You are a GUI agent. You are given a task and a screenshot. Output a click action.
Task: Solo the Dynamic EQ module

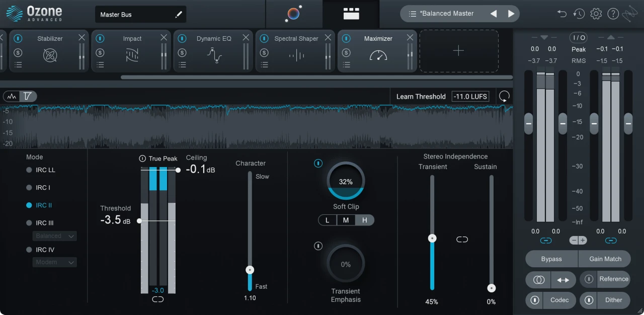182,53
